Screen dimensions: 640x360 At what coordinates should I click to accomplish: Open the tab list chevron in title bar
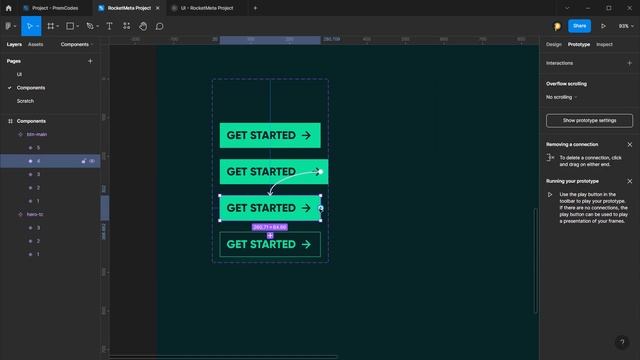coord(567,8)
